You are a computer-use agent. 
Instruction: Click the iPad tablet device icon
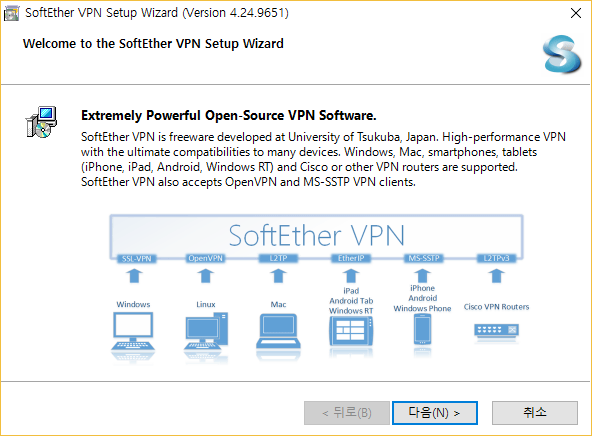[x=351, y=331]
